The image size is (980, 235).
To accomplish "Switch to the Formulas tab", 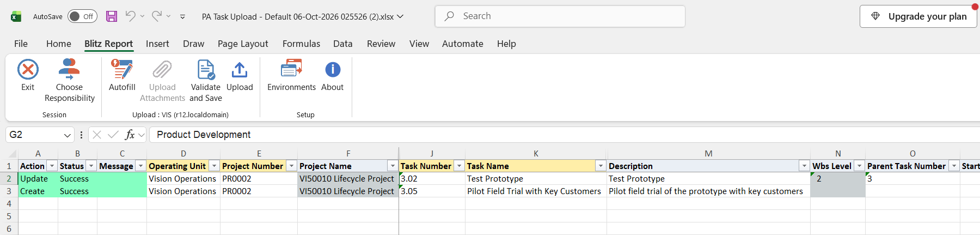I will [x=301, y=44].
